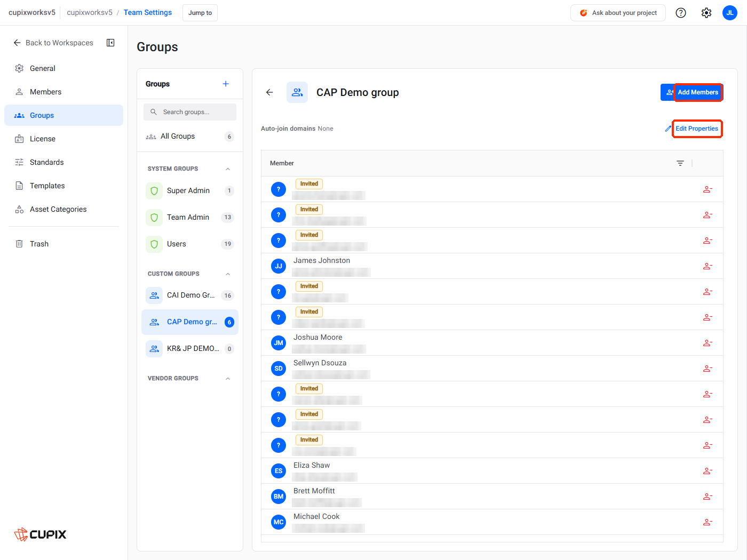Select the KR& JP DEMO group
747x560 pixels.
(x=190, y=348)
